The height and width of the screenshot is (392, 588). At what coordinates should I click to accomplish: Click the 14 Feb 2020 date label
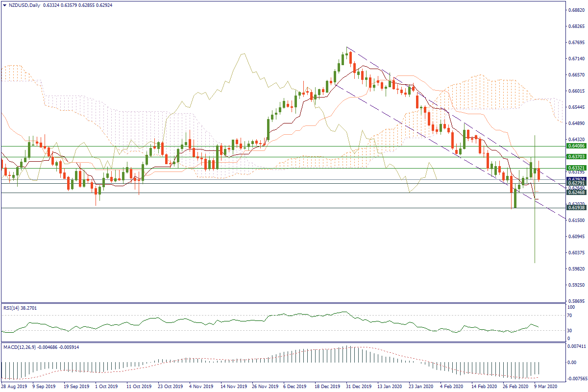click(483, 387)
